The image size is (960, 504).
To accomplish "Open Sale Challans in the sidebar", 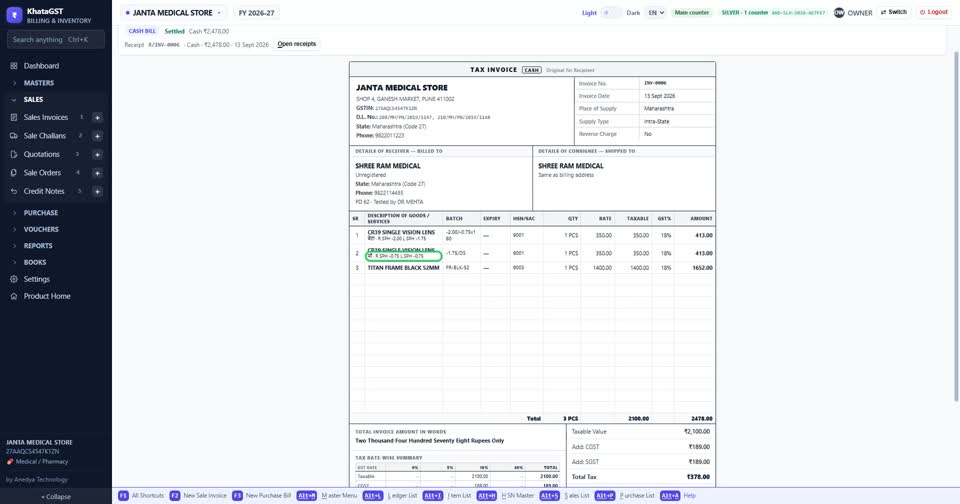I will 45,136.
